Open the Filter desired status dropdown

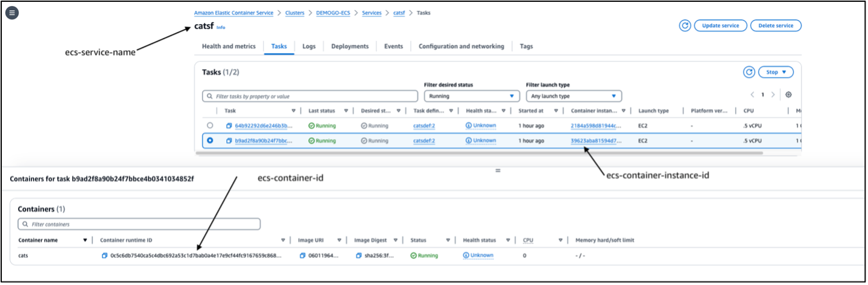click(472, 96)
